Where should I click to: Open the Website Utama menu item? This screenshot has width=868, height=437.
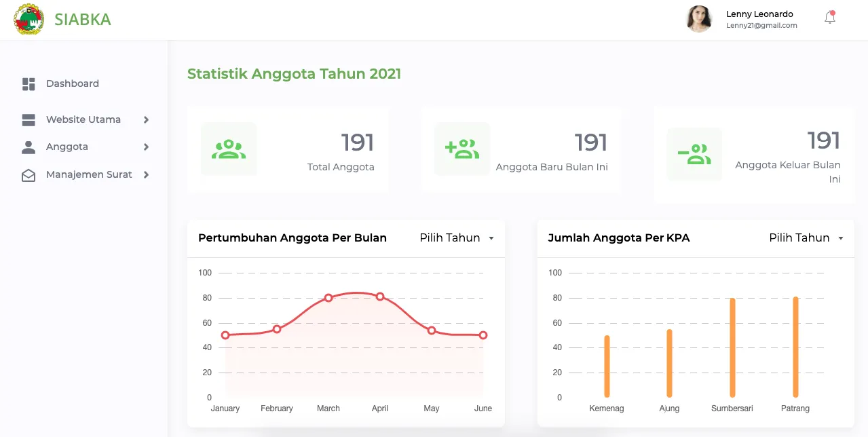[83, 119]
